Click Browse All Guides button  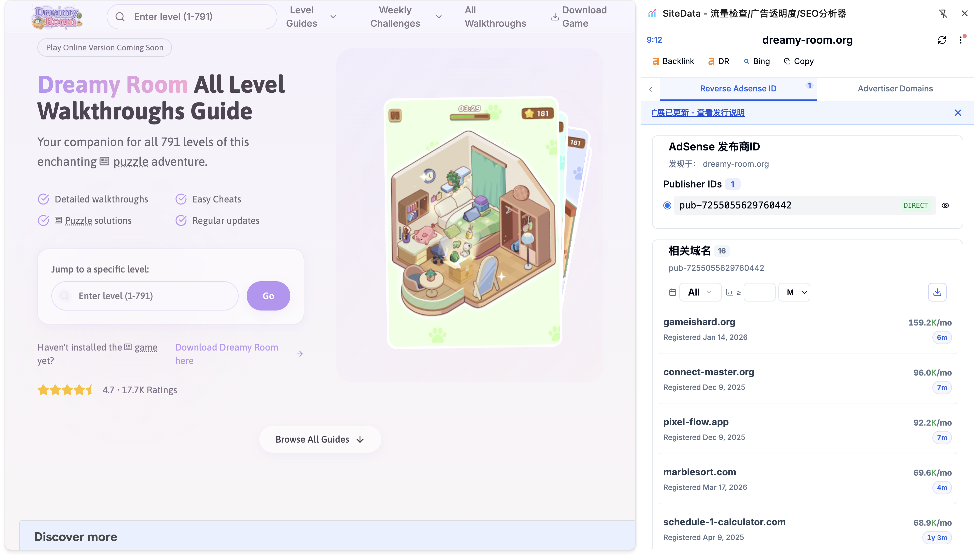pos(320,440)
